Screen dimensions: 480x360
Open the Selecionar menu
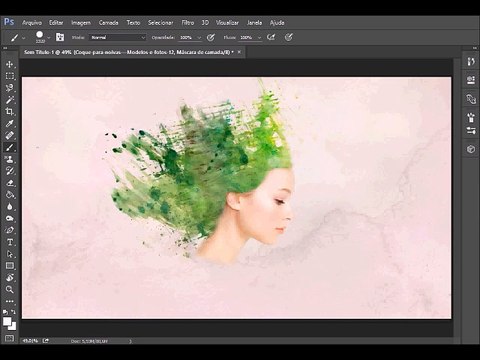click(x=160, y=23)
